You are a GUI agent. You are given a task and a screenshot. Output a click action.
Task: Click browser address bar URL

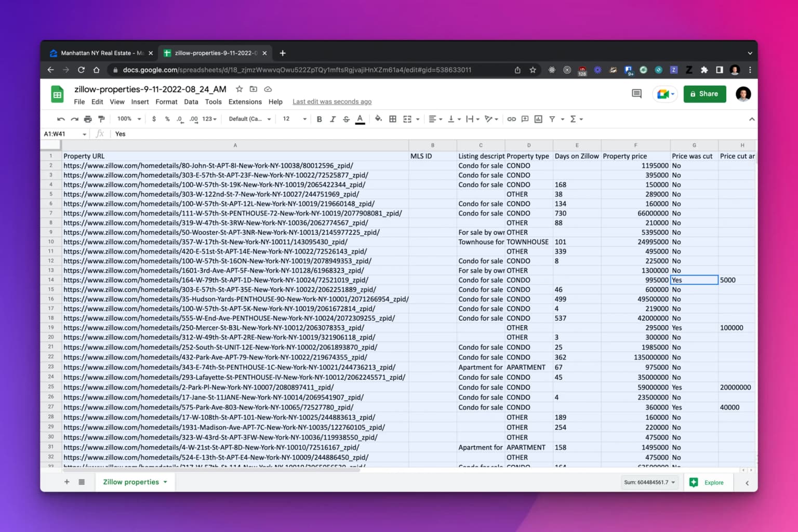click(297, 70)
